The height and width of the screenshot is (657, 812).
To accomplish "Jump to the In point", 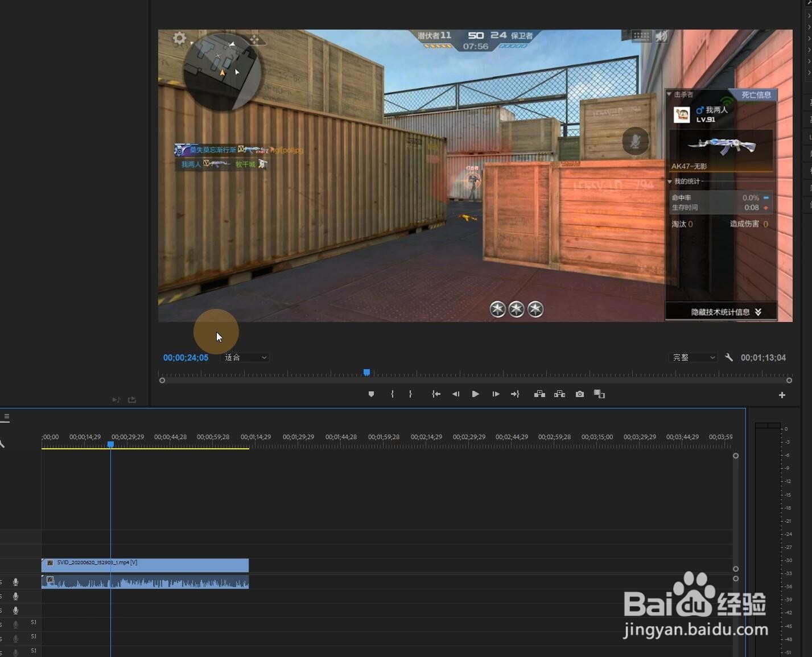I will coord(436,394).
